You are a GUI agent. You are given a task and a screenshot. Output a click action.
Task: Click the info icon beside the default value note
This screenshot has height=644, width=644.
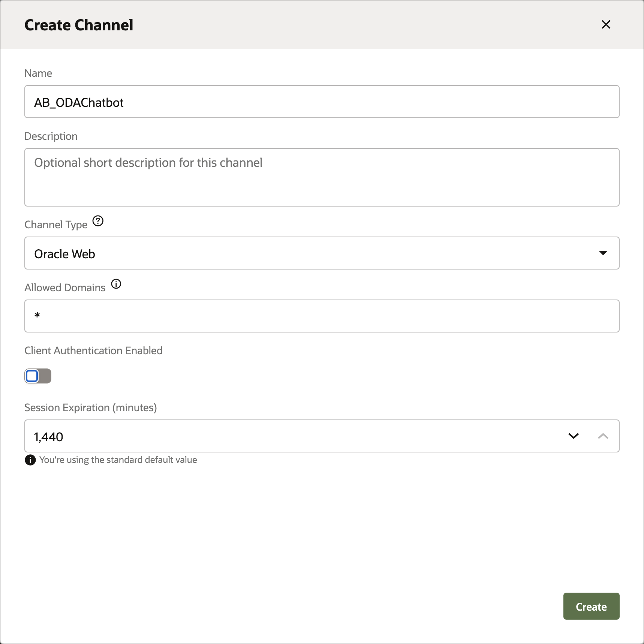pos(30,460)
